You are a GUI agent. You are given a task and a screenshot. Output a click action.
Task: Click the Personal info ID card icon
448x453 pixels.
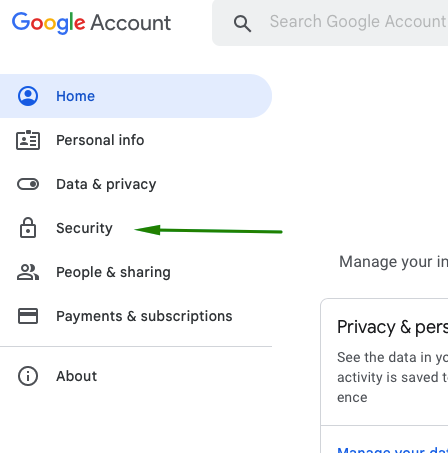point(28,140)
